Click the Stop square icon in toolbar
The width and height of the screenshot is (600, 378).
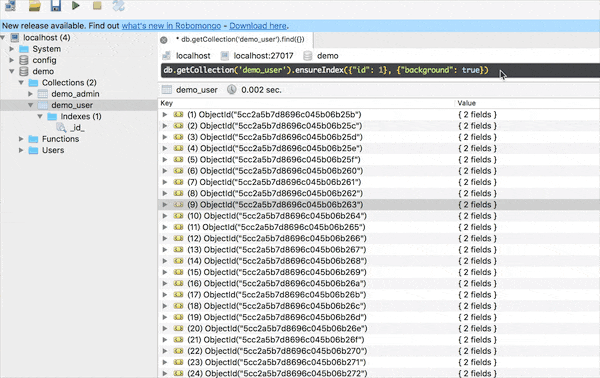(97, 5)
